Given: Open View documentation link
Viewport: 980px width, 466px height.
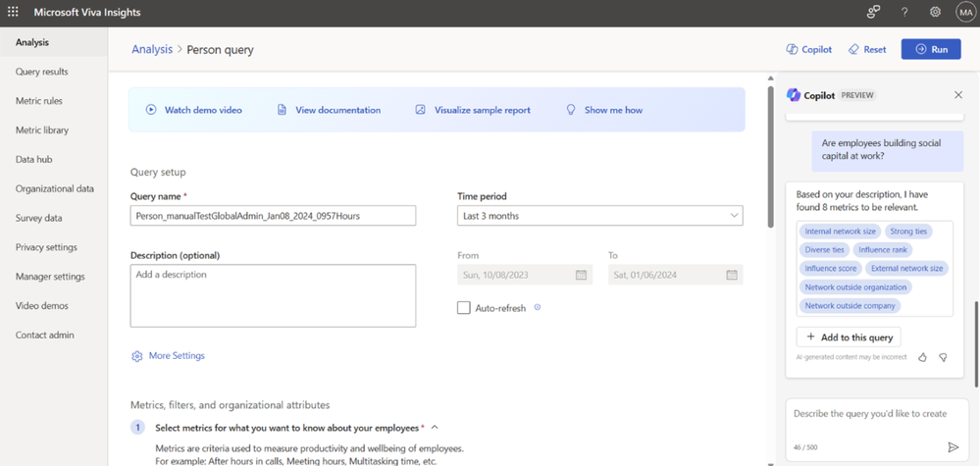Looking at the screenshot, I should (x=329, y=110).
